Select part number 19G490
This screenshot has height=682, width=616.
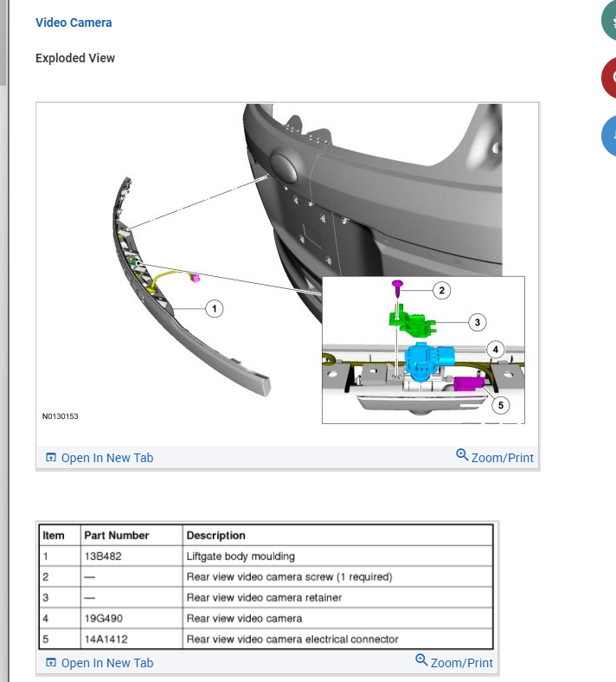[x=104, y=619]
